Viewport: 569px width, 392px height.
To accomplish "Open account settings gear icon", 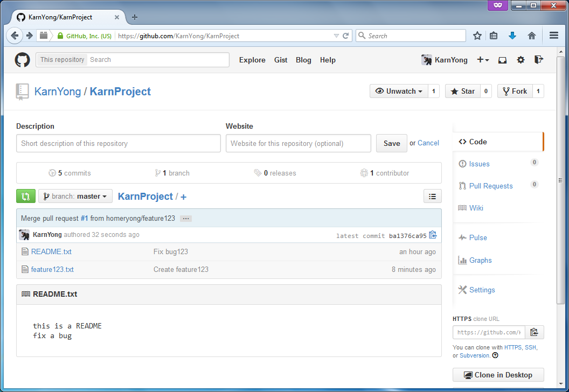I will (521, 60).
